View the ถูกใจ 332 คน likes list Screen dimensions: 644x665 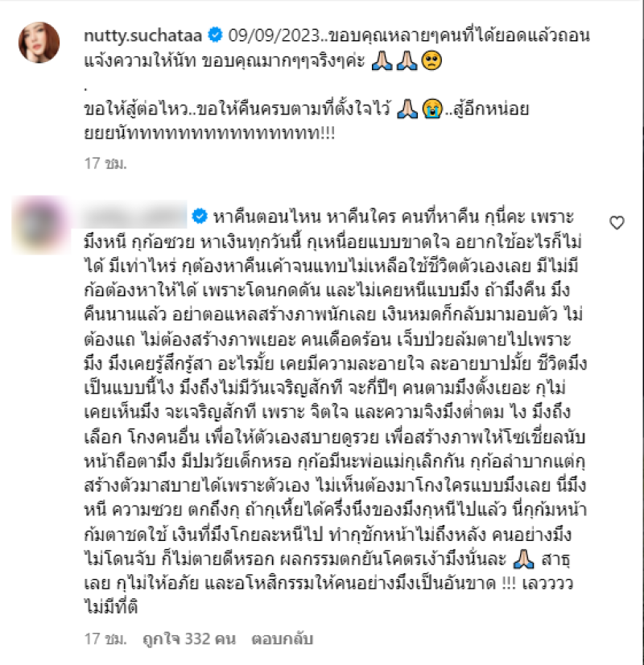pos(189,638)
